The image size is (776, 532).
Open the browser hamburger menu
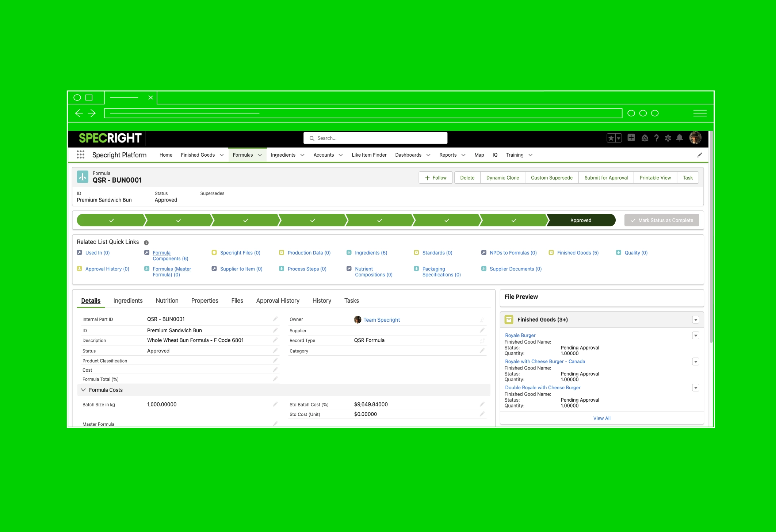(700, 113)
